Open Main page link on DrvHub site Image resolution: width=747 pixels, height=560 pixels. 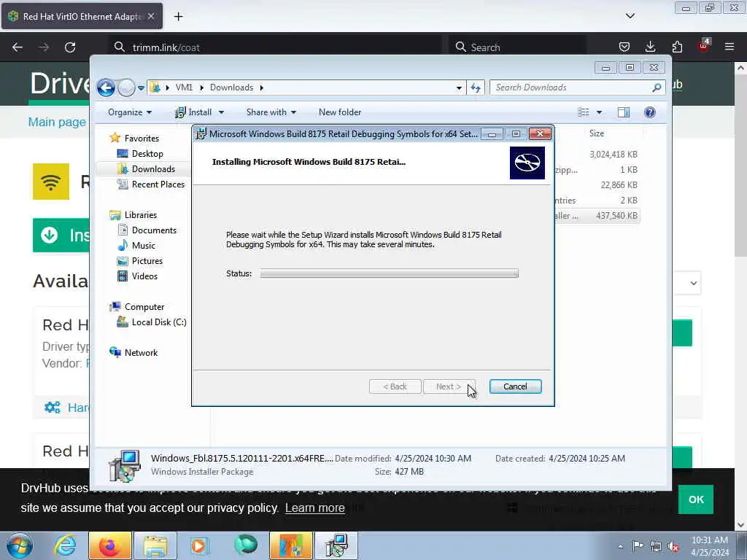point(57,122)
